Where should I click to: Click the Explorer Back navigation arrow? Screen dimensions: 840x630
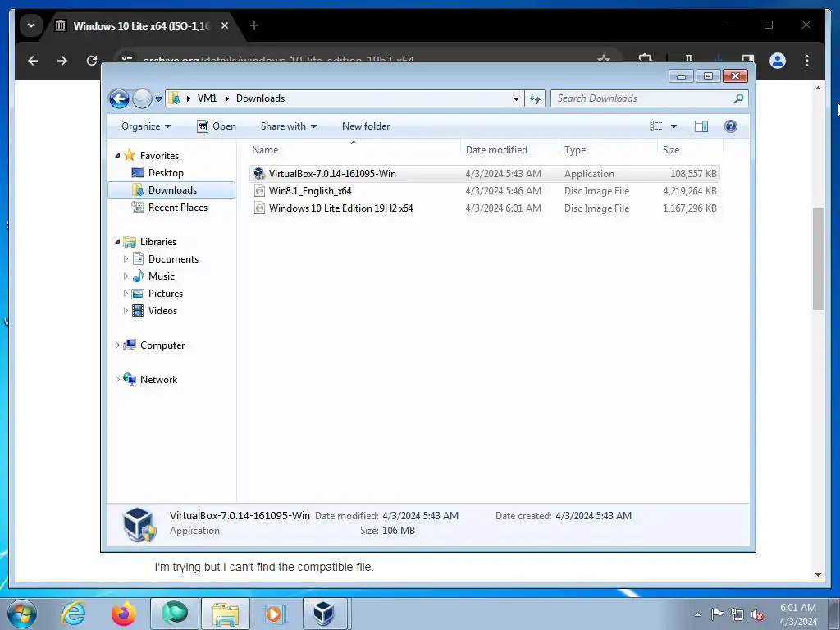click(119, 98)
